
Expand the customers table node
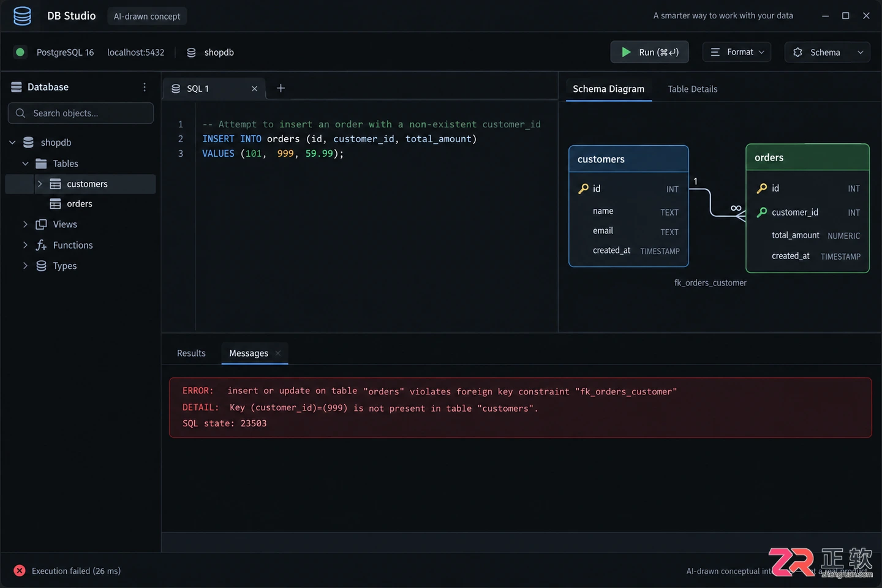click(x=40, y=184)
